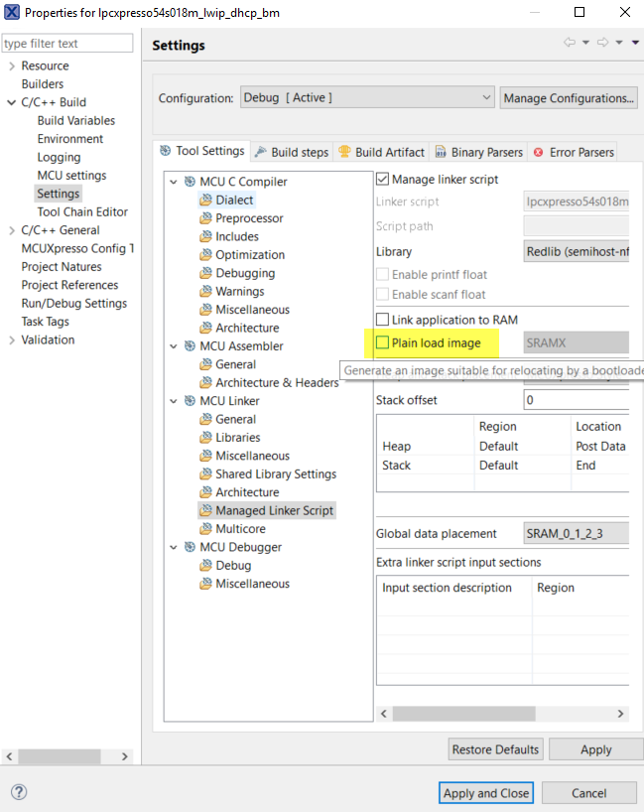Expand the Resource tree node
Screen dimensions: 644x812
12,67
